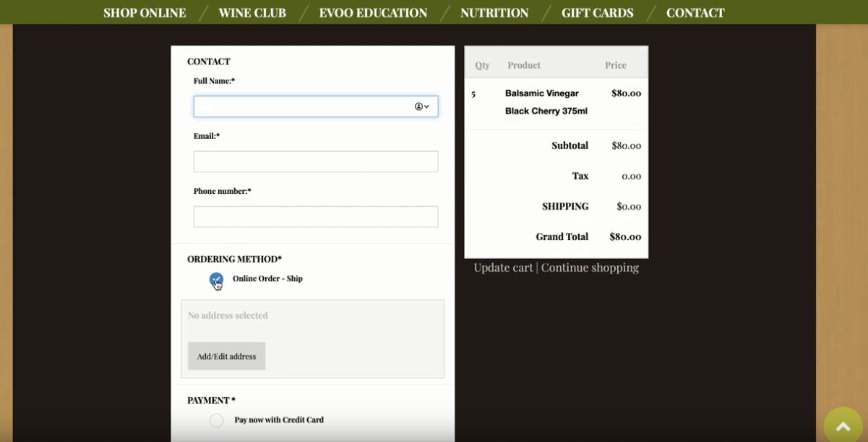Select the Online Order - Ship radio button
The image size is (868, 442).
(216, 279)
